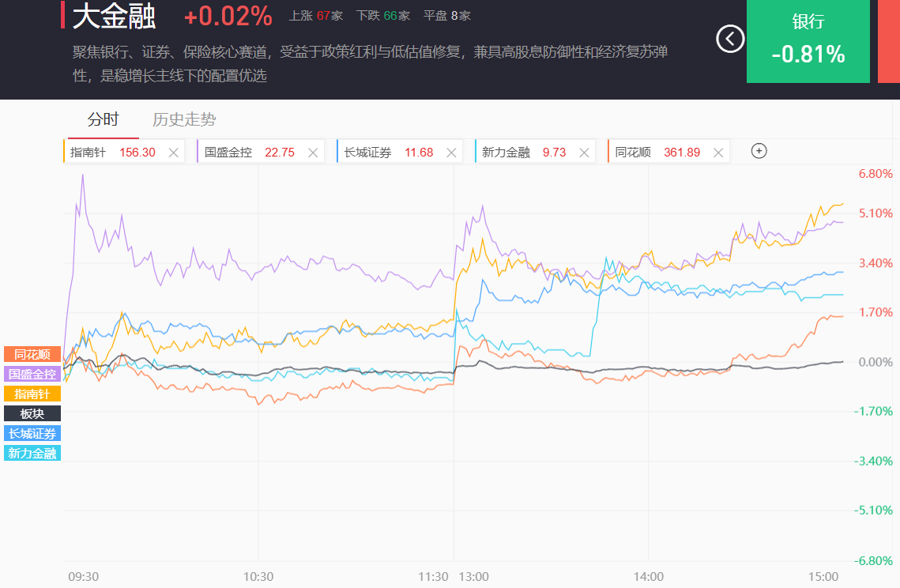Toggle the 指南针 legend series
This screenshot has height=588, width=900.
click(x=32, y=394)
